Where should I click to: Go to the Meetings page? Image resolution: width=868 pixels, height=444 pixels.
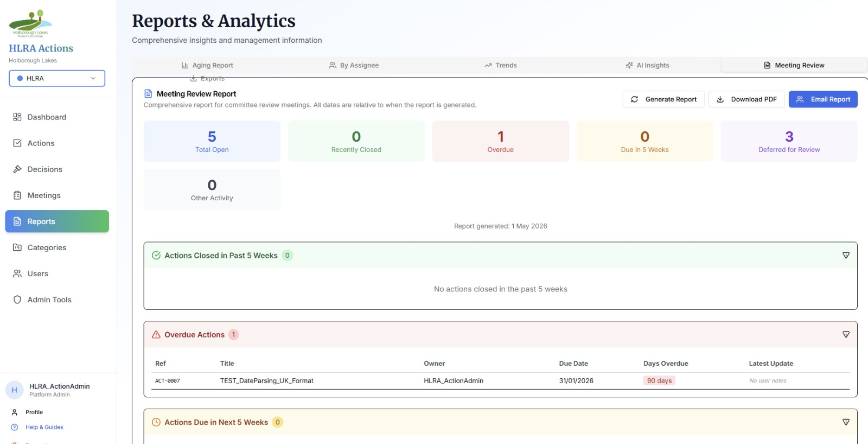point(57,195)
